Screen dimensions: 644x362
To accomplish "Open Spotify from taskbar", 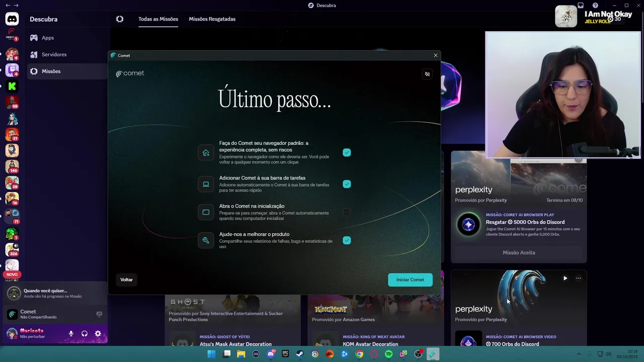I will tap(388, 354).
